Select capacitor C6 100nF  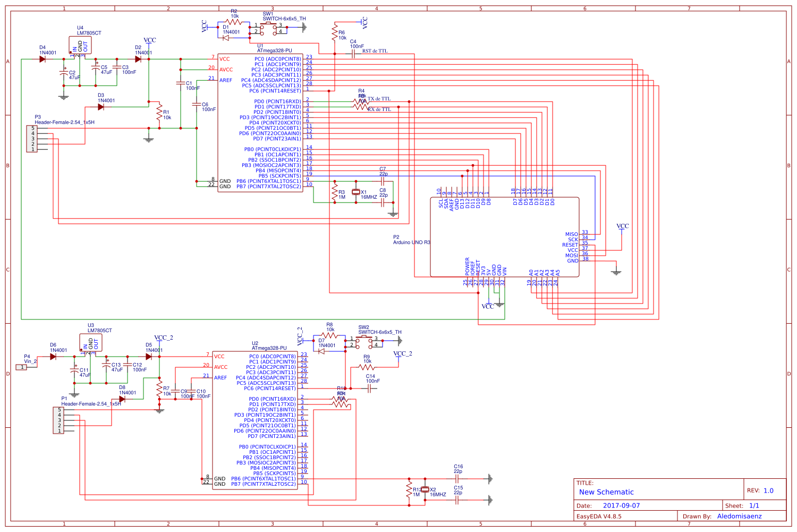point(197,104)
